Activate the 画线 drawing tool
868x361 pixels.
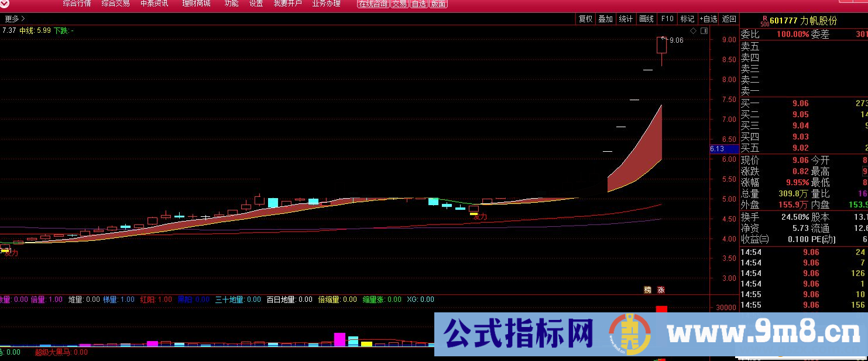pyautogui.click(x=646, y=19)
